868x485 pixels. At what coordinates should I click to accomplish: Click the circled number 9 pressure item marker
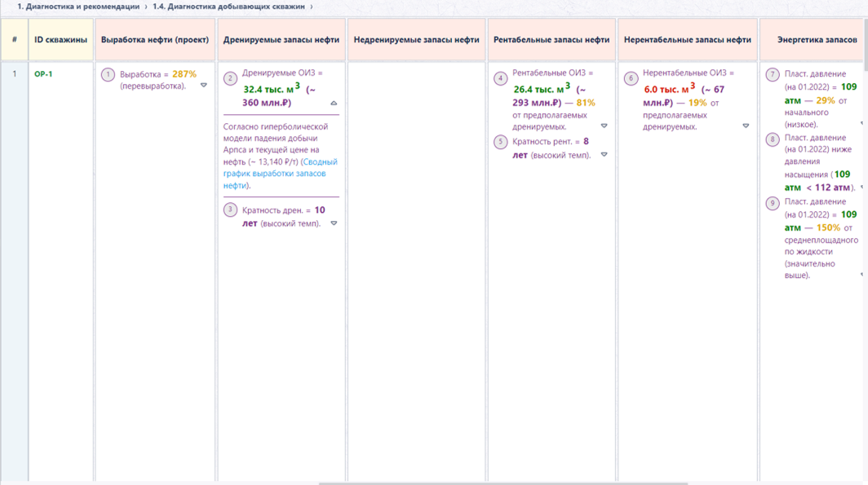point(773,204)
